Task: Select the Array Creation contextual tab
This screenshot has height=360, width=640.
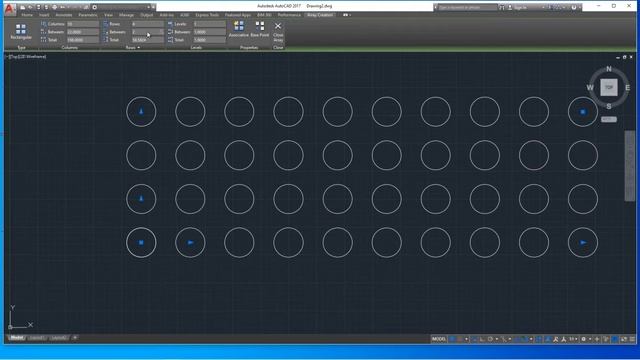Action: (320, 15)
